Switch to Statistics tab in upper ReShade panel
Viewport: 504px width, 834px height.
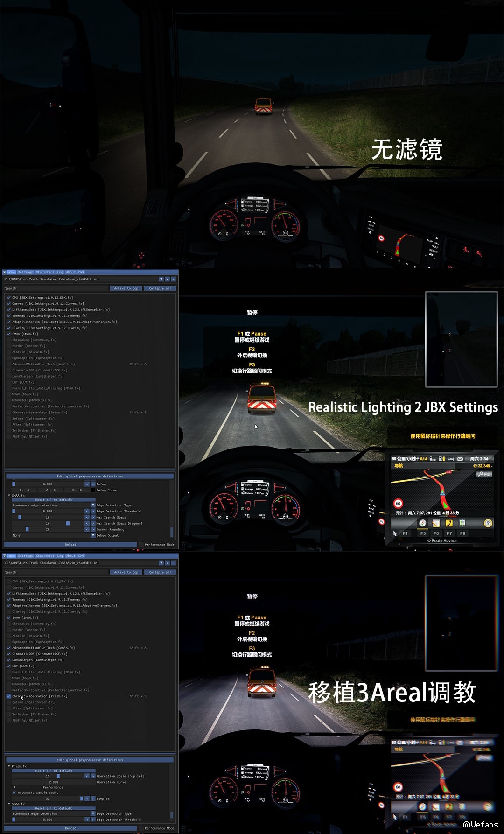coord(45,272)
